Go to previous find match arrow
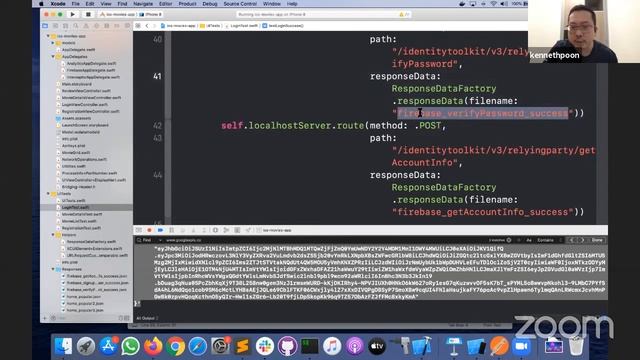640x360 pixels. coord(571,240)
